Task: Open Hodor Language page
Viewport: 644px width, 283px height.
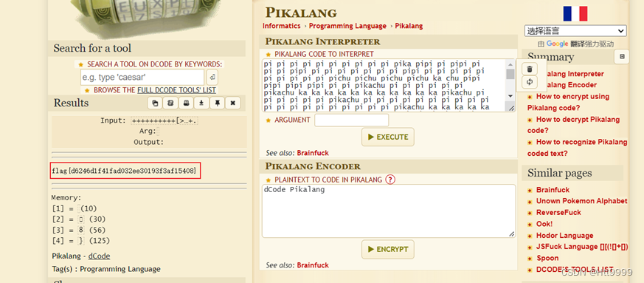Action: tap(565, 236)
